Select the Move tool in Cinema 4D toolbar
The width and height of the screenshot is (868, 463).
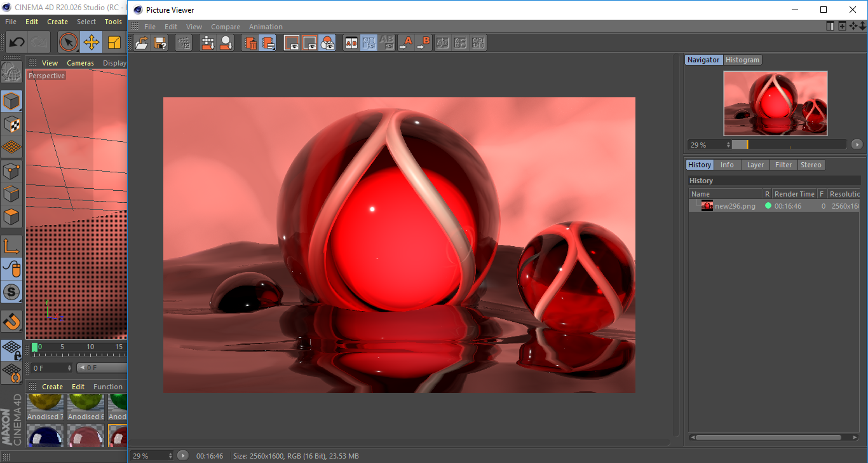(x=92, y=43)
